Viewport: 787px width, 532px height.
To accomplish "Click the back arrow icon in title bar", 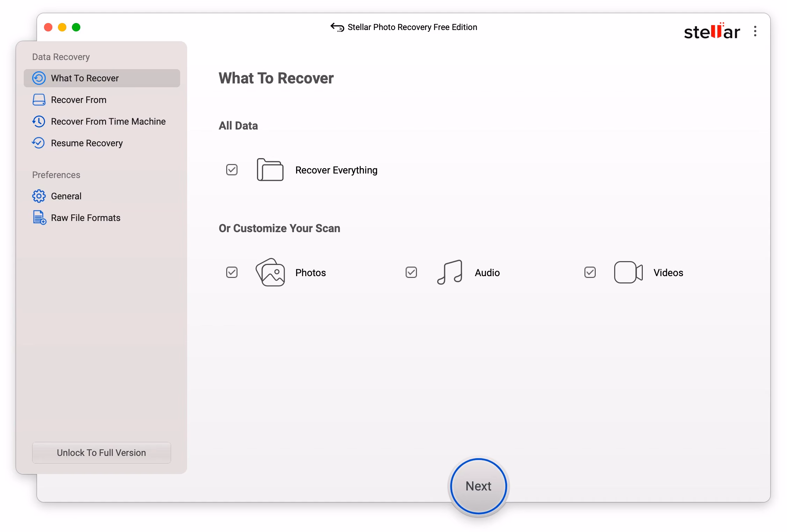I will 337,27.
